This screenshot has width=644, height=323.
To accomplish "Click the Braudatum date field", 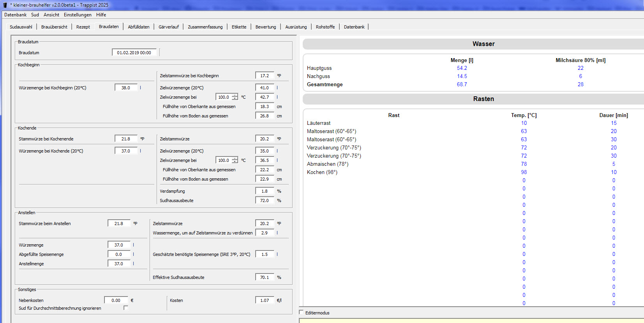I will coord(134,53).
